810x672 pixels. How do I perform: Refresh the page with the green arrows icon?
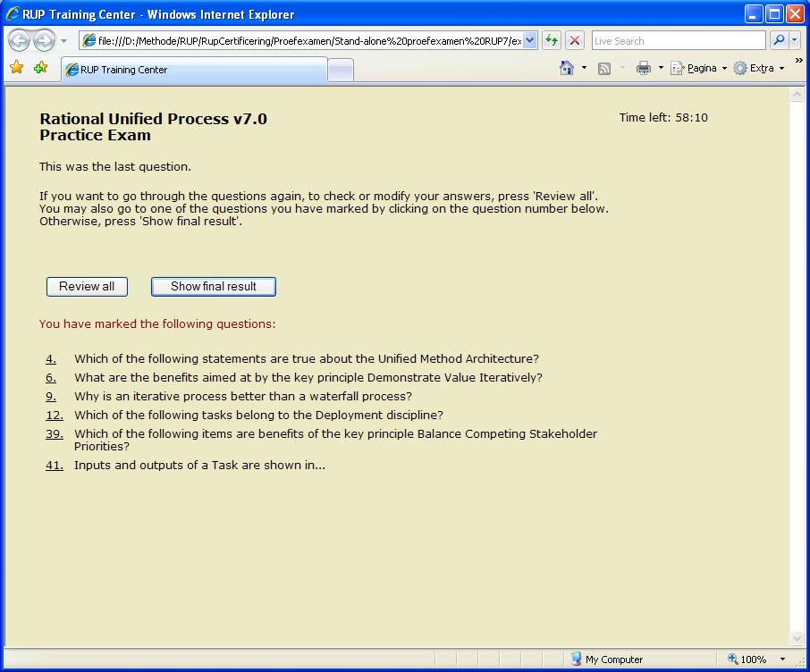tap(552, 40)
